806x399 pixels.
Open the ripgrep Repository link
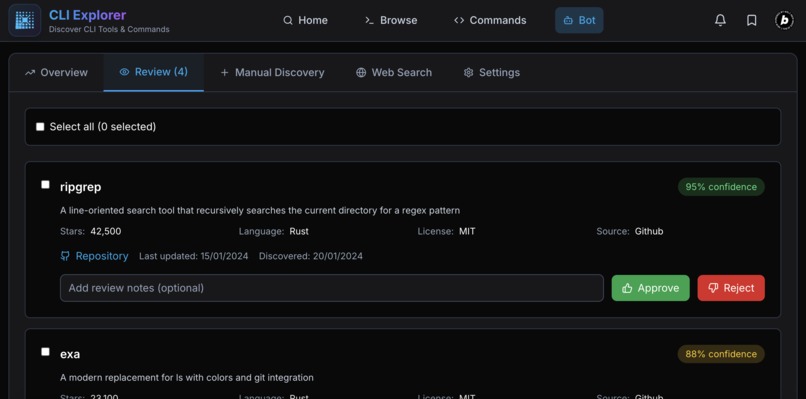(x=95, y=256)
